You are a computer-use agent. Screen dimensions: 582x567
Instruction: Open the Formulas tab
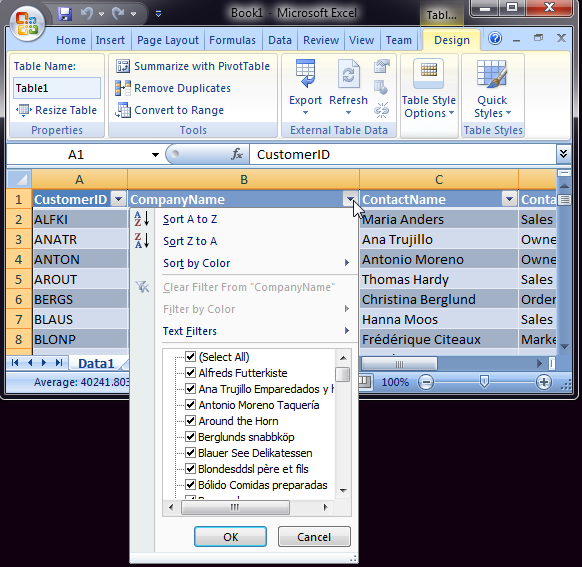point(232,40)
